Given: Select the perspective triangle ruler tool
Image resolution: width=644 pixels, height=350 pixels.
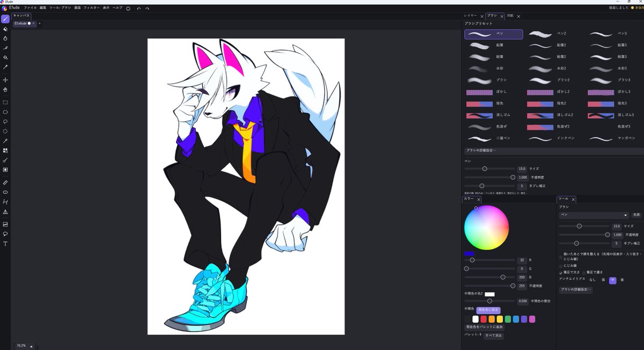Looking at the screenshot, I should (x=5, y=212).
